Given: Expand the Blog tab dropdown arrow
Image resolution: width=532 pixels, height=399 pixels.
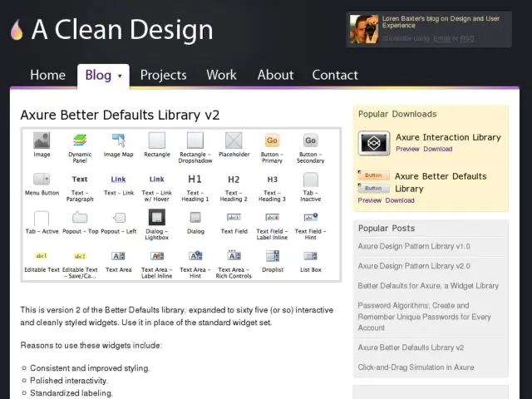Looking at the screenshot, I should pos(120,76).
